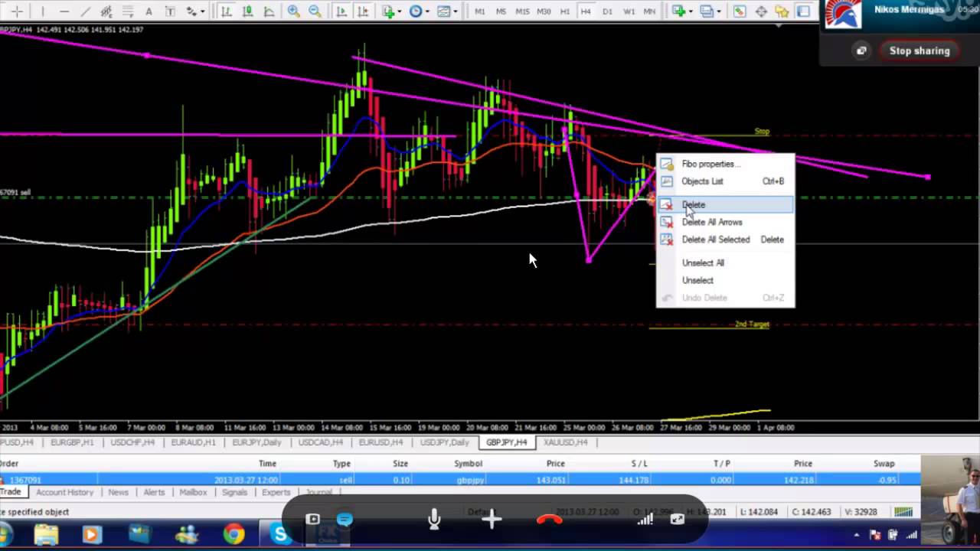Mute the Skype microphone
This screenshot has width=980, height=551.
434,520
